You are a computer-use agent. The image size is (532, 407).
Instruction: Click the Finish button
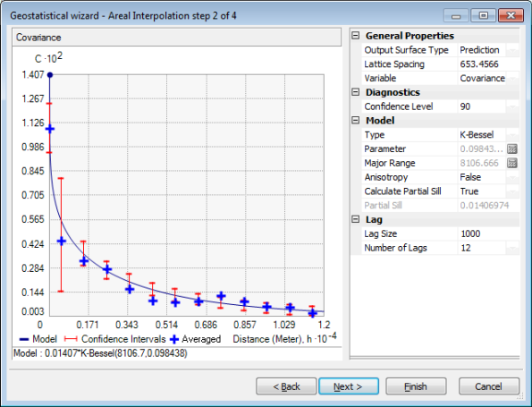click(416, 386)
